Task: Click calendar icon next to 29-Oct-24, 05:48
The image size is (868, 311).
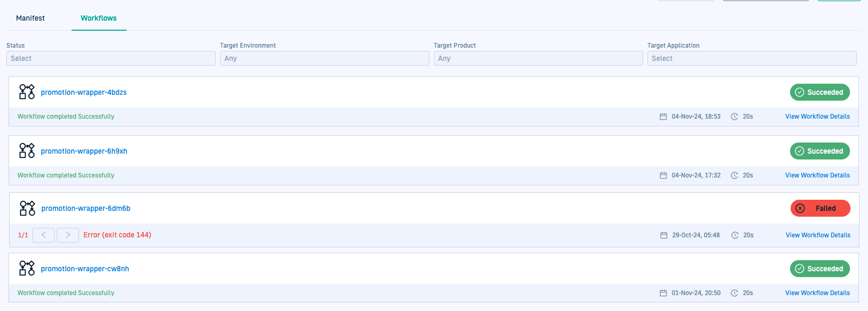Action: 663,235
